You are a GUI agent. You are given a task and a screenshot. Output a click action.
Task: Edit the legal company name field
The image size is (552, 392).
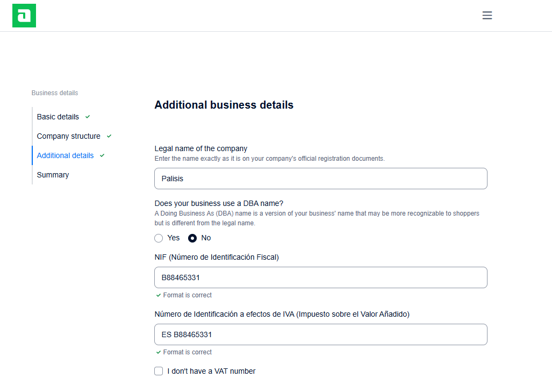tap(321, 179)
